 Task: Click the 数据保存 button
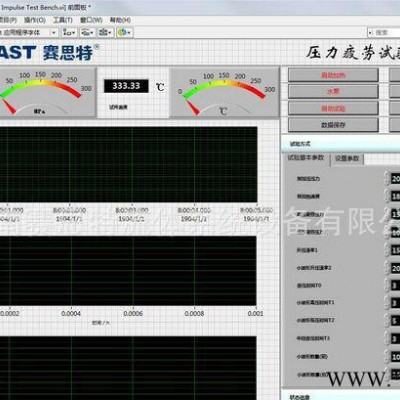(x=333, y=125)
